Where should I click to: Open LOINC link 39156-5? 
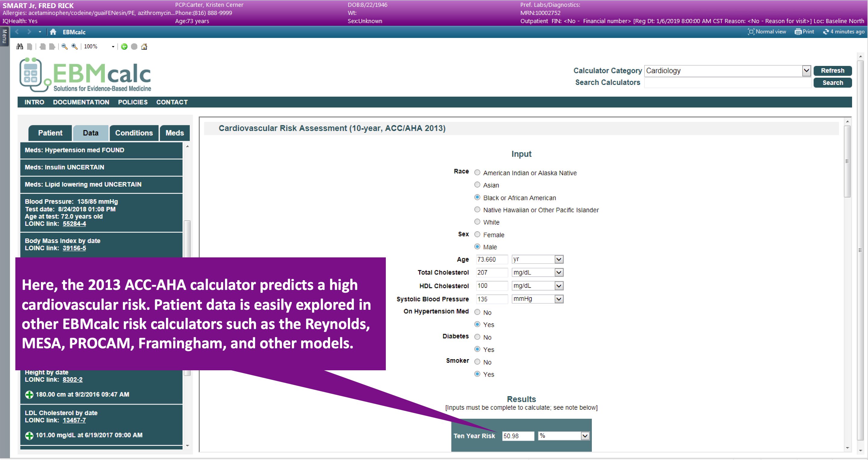(x=74, y=248)
